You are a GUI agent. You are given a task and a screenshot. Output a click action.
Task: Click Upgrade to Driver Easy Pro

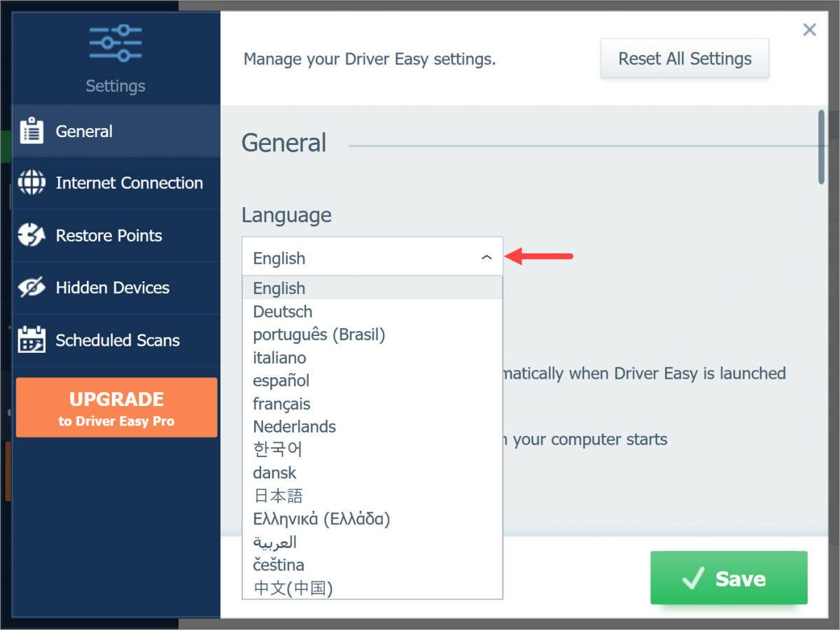coord(116,408)
